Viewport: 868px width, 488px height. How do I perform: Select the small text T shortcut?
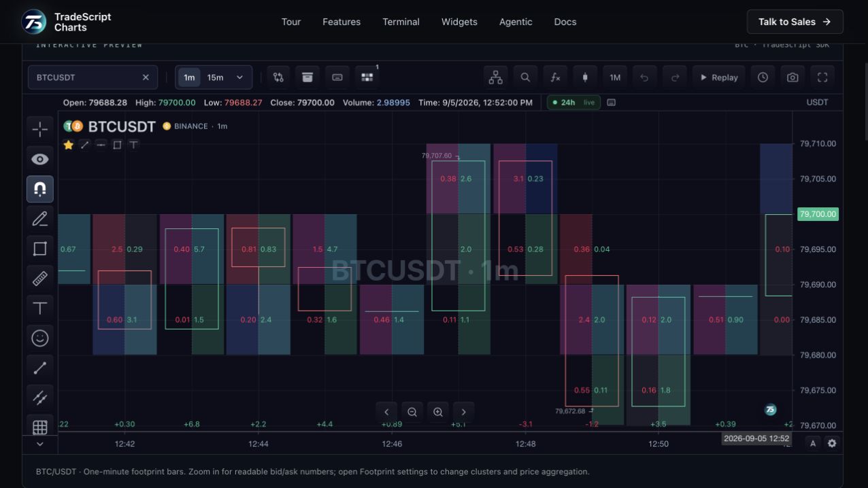click(x=133, y=145)
